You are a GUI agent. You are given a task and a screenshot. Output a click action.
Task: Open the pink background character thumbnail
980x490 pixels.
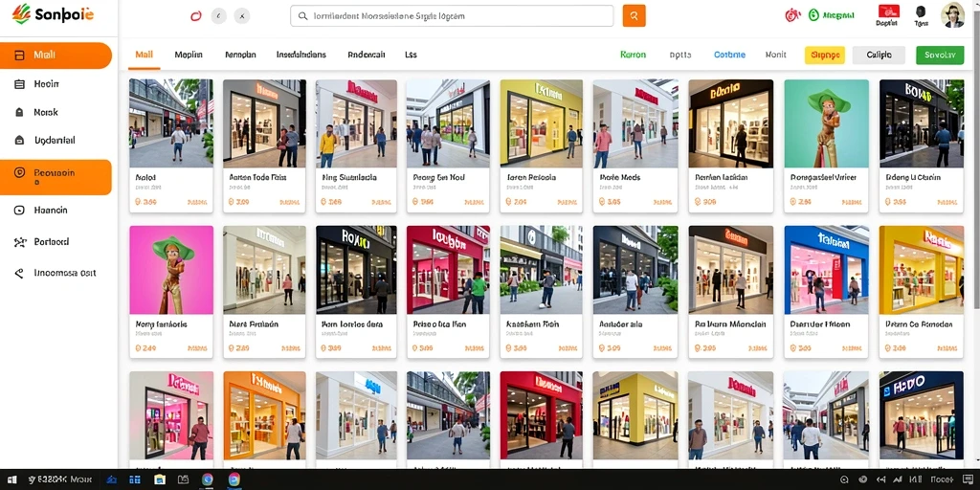(x=171, y=270)
